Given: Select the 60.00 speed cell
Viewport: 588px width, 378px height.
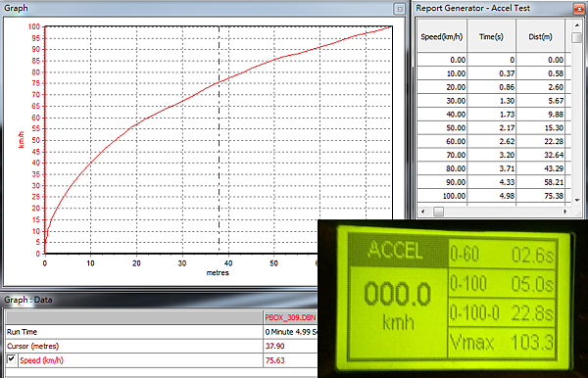Looking at the screenshot, I should pyautogui.click(x=442, y=141).
